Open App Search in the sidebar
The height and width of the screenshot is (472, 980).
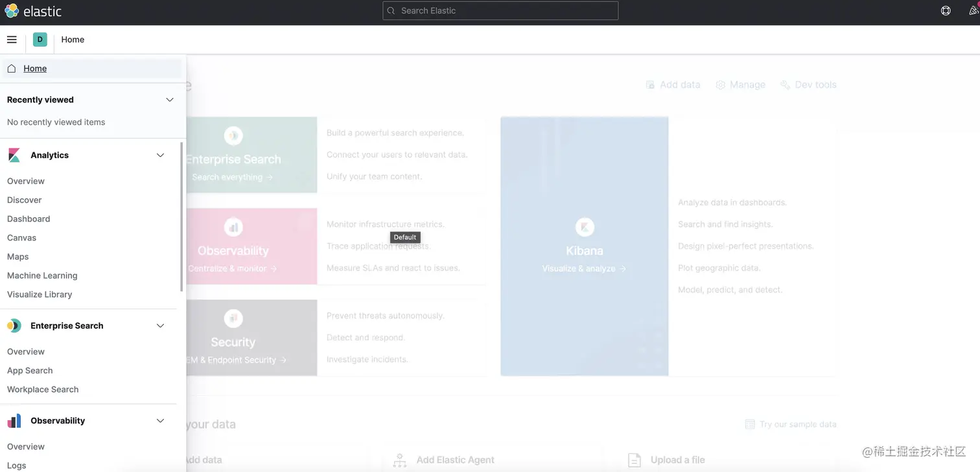pyautogui.click(x=30, y=370)
